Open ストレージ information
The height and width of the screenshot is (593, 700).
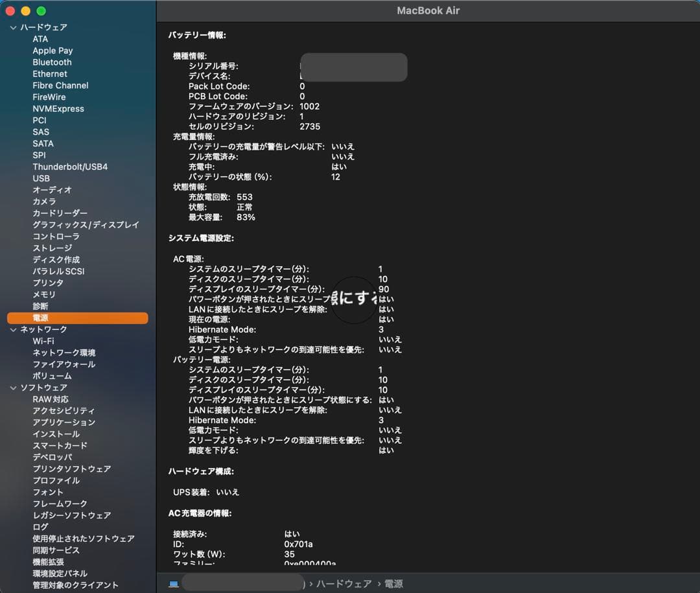point(52,248)
